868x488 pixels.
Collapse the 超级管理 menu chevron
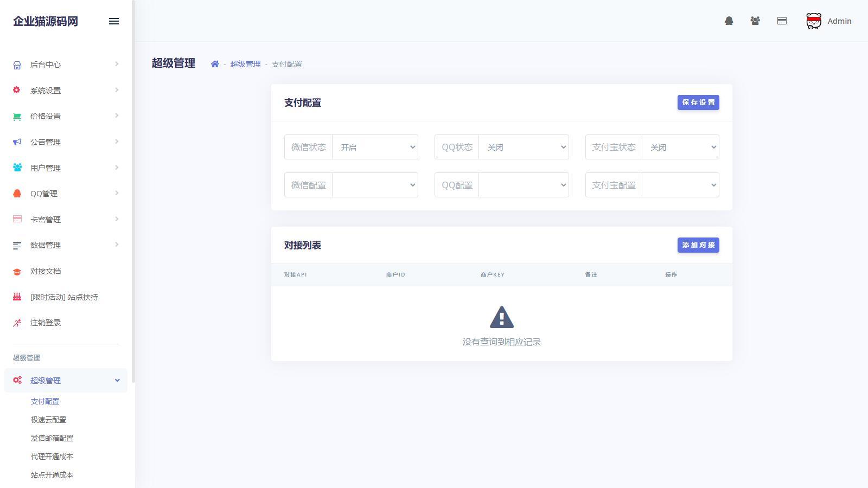[x=117, y=380]
